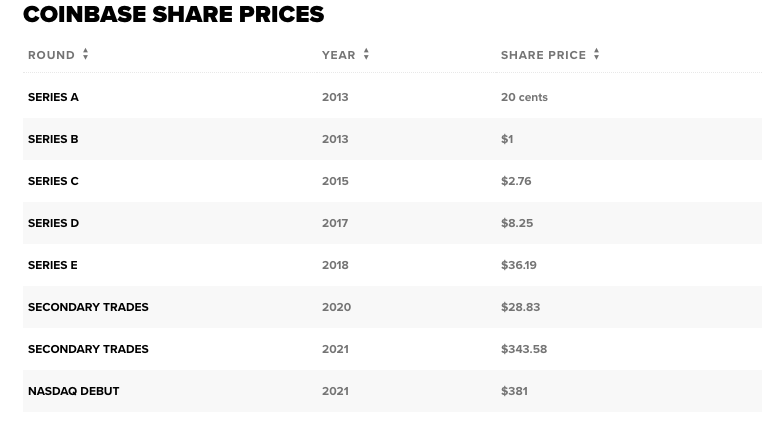Click the YEAR column header text
Viewport: 770px width, 424px height.
[338, 55]
